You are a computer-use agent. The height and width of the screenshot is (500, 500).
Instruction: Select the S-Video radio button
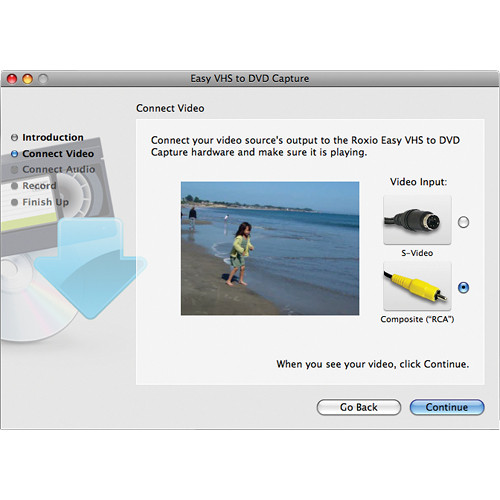point(463,222)
